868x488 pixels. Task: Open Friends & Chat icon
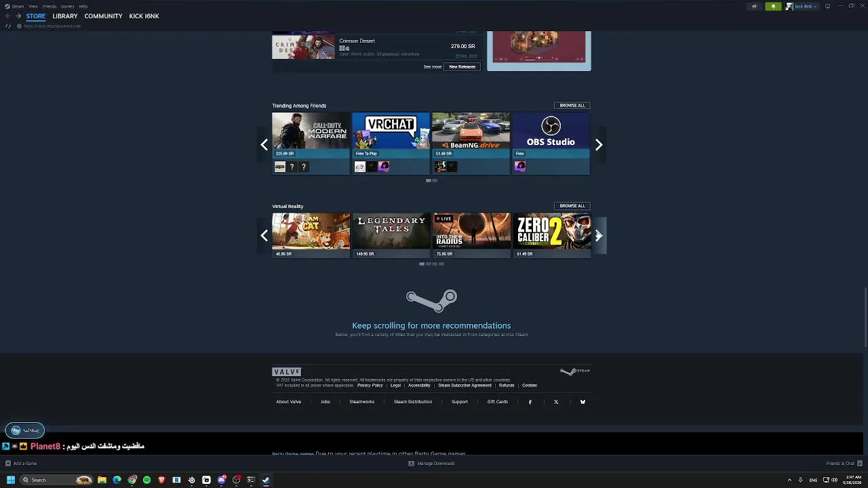859,464
